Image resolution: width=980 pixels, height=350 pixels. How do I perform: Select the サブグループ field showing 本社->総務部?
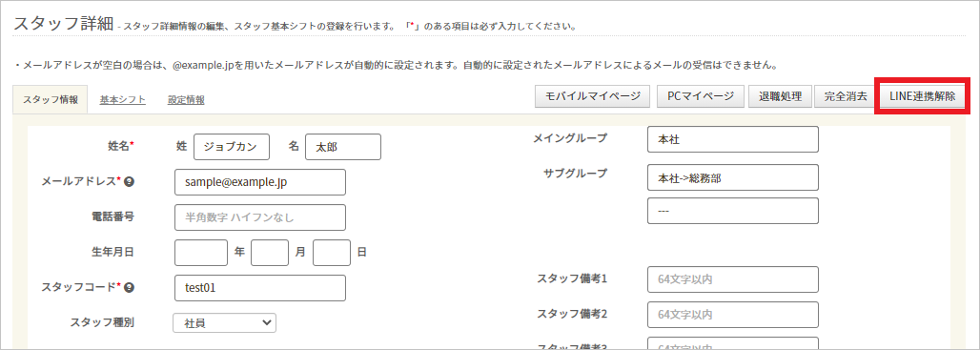(733, 177)
